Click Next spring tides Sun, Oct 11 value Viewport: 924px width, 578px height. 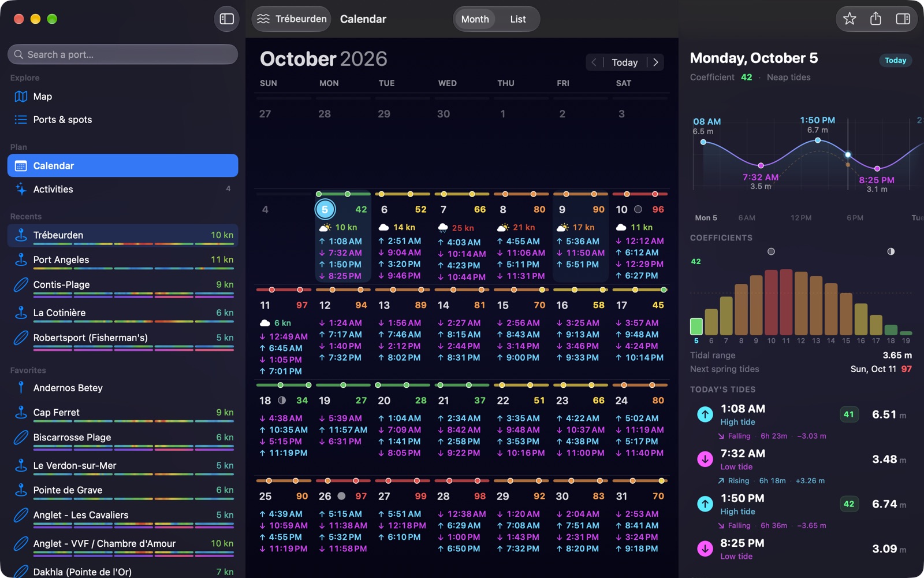click(881, 369)
